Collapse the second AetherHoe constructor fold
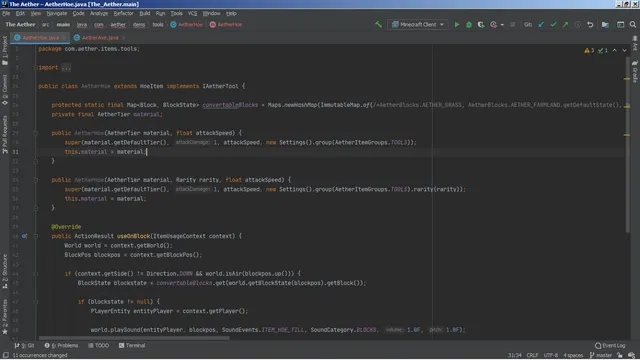 [36, 180]
